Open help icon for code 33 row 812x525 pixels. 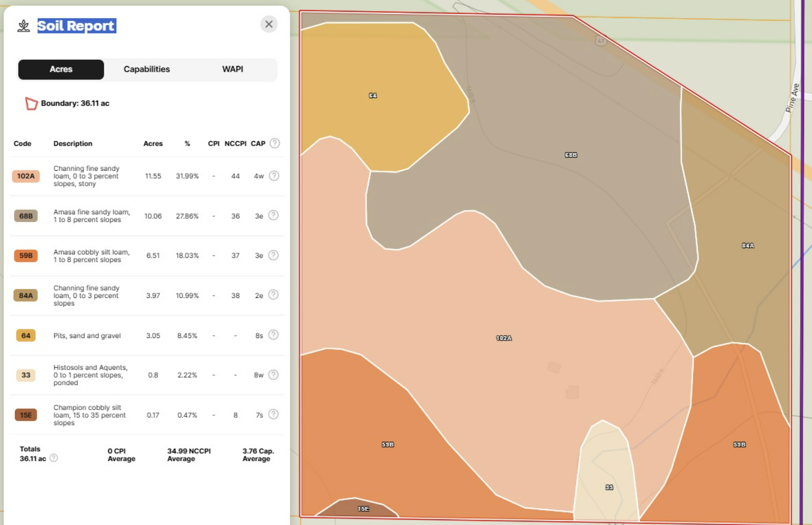(273, 375)
